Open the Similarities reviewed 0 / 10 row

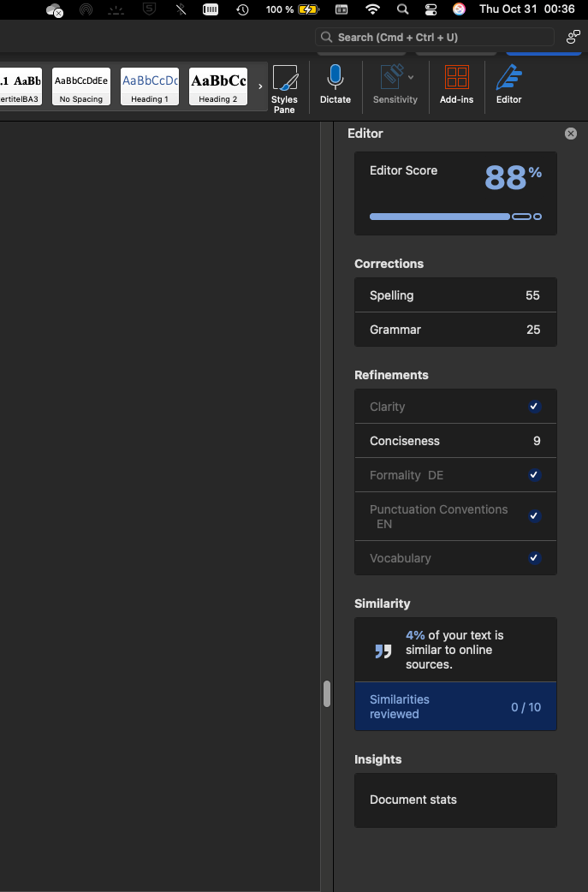(455, 706)
